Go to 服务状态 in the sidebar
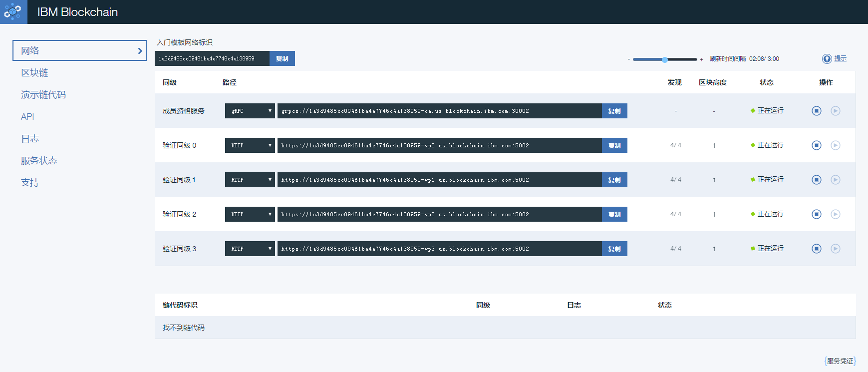This screenshot has width=868, height=372. pos(39,161)
